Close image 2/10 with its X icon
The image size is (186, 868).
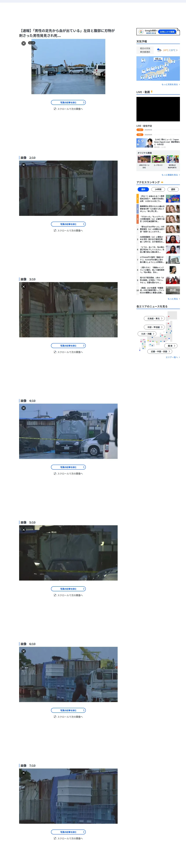[x=24, y=165]
